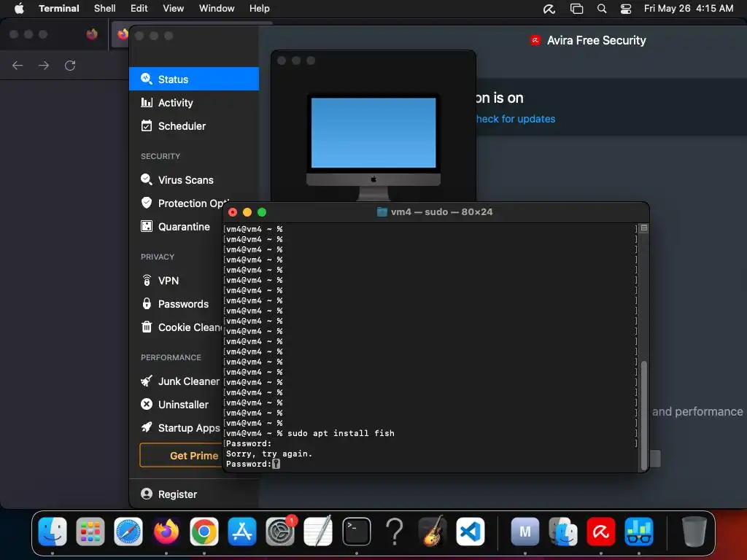
Task: Open Safari from the Dock
Action: pyautogui.click(x=128, y=532)
